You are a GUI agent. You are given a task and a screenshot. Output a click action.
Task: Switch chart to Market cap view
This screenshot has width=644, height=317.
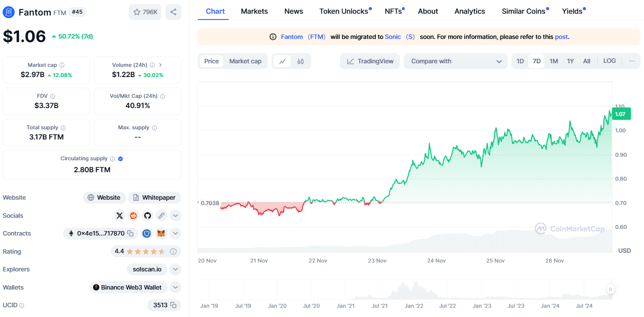pyautogui.click(x=245, y=61)
